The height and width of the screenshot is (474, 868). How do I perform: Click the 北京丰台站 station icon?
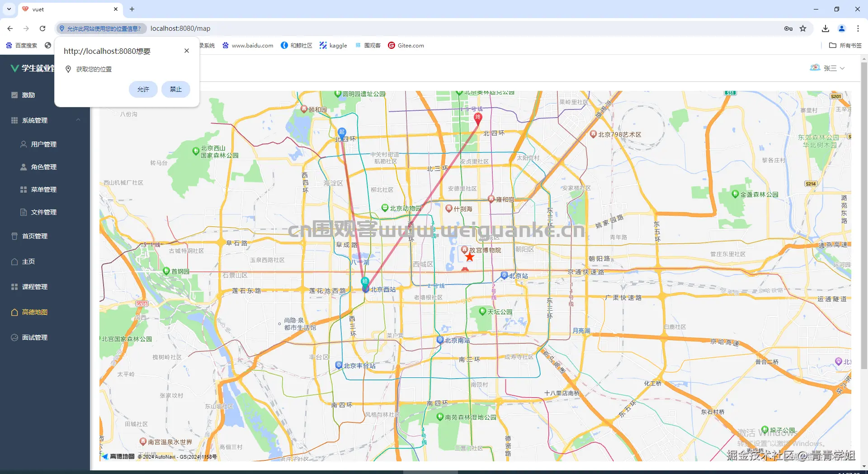coord(339,365)
